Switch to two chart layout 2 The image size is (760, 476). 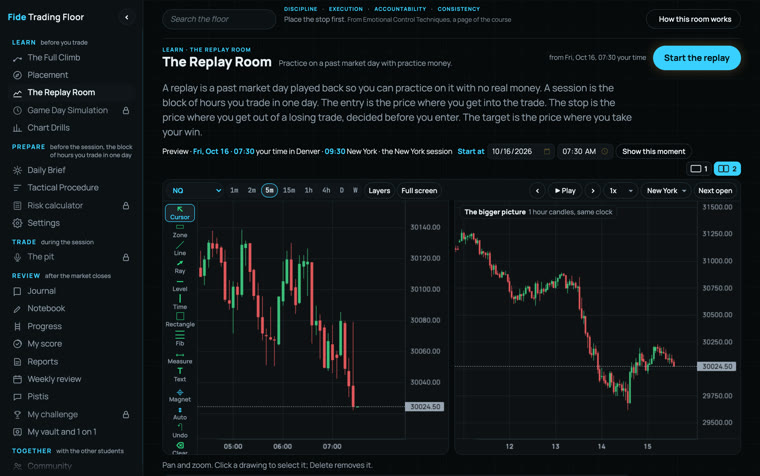(x=727, y=169)
